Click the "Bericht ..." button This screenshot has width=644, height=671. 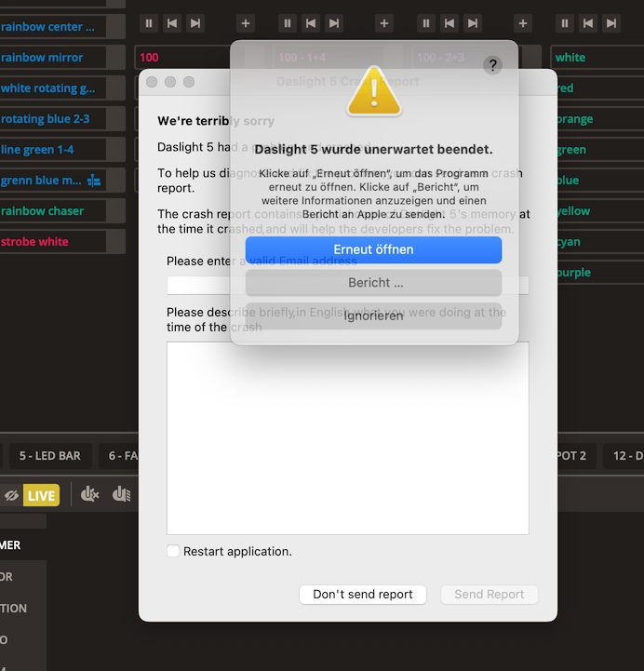pyautogui.click(x=373, y=283)
